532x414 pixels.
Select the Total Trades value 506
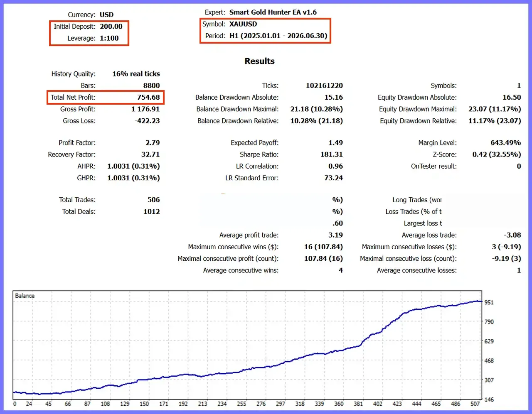point(154,200)
